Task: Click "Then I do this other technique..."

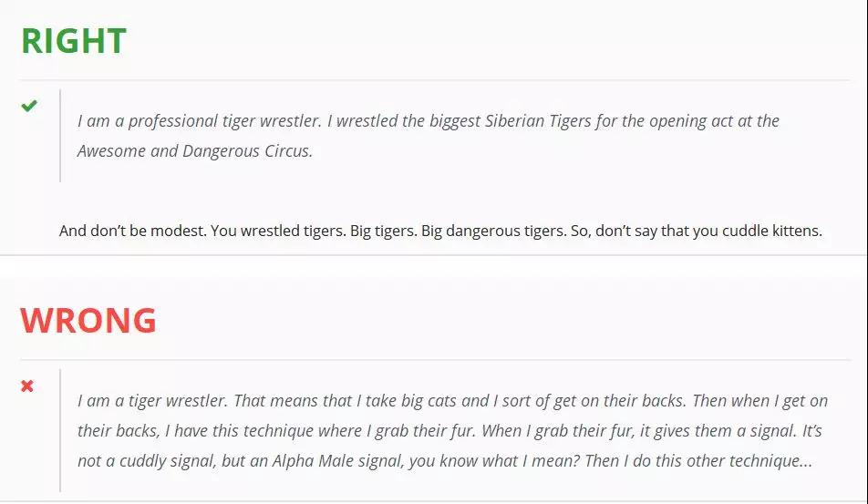Action: click(698, 461)
